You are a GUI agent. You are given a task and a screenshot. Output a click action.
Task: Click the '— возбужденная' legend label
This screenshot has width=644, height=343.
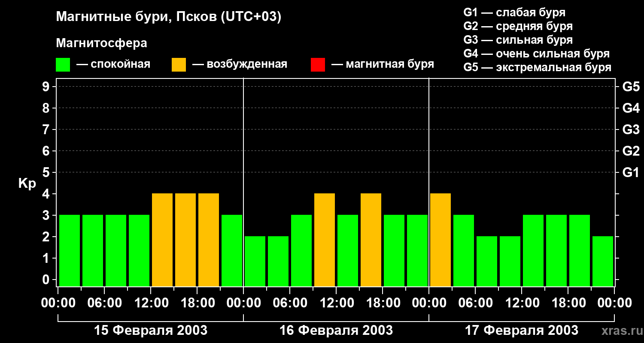240,64
